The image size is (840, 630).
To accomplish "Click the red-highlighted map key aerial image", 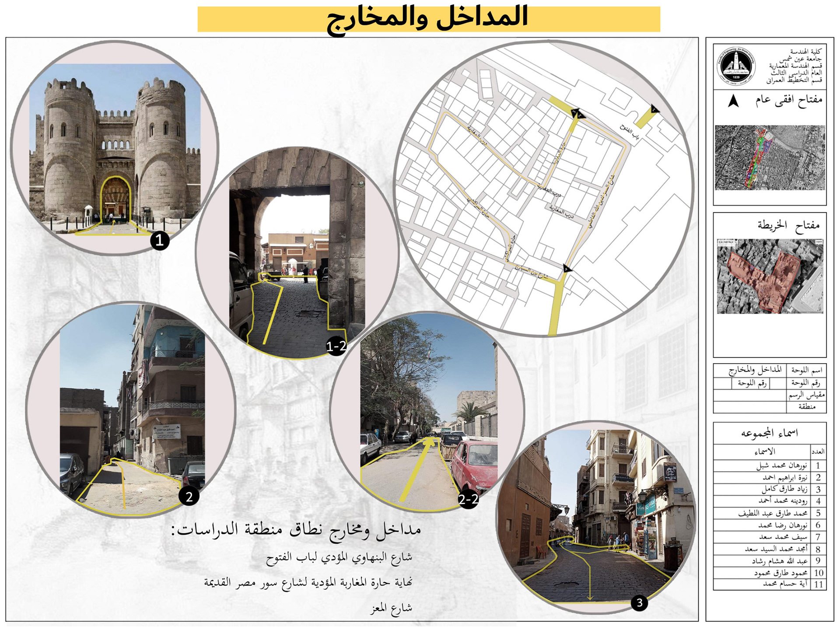I will pos(770,276).
